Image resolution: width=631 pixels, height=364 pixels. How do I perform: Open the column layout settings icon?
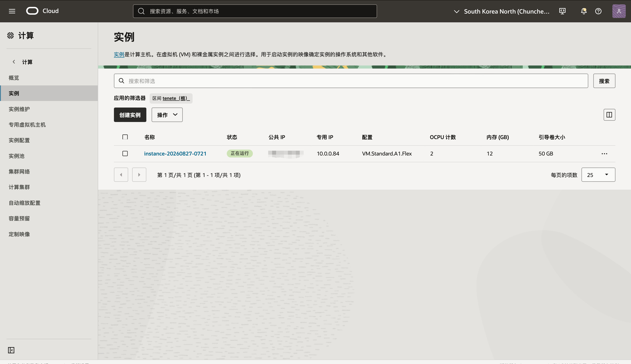609,115
